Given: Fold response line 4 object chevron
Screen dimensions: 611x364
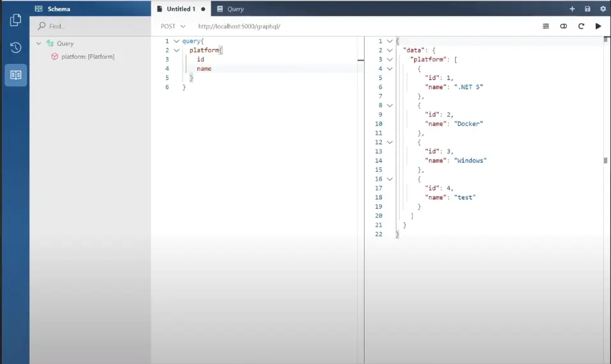Looking at the screenshot, I should click(x=389, y=68).
